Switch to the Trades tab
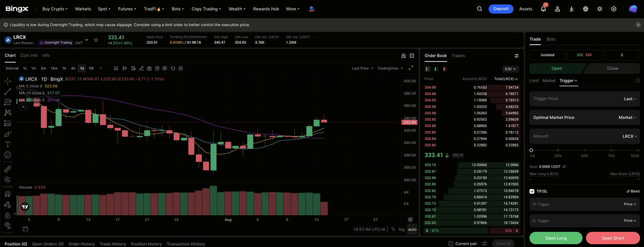This screenshot has height=247, width=644. coord(458,55)
